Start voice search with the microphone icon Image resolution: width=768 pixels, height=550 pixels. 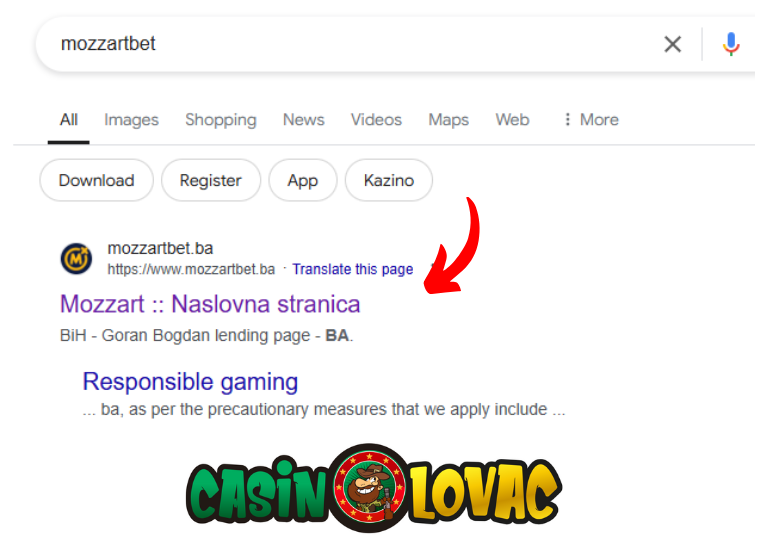pyautogui.click(x=731, y=44)
